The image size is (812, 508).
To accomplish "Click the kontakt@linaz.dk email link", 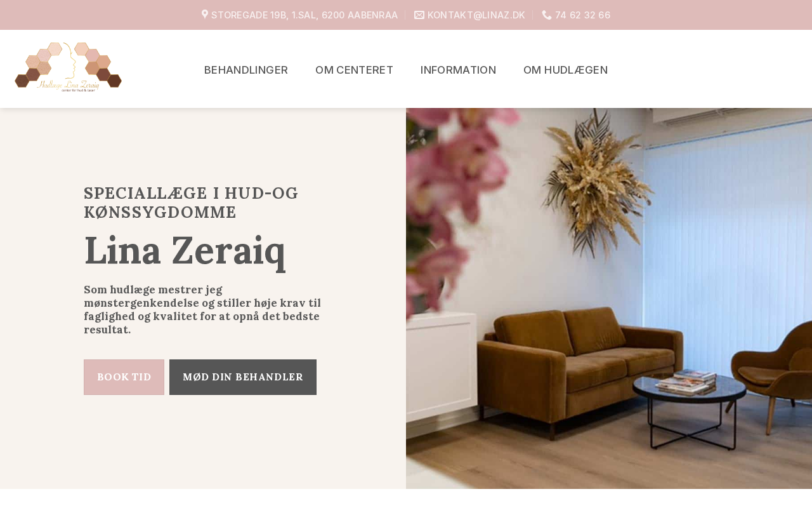I will [x=476, y=15].
